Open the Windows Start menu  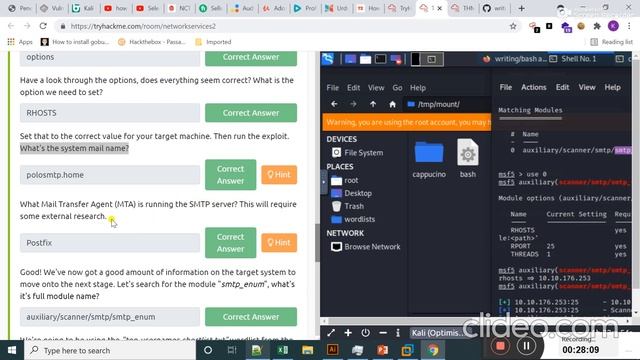pos(12,350)
